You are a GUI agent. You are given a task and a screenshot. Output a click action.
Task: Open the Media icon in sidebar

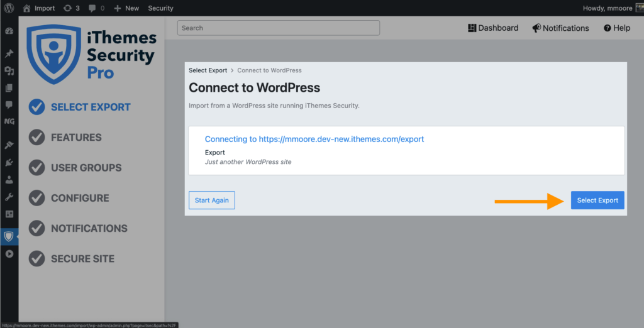(9, 71)
